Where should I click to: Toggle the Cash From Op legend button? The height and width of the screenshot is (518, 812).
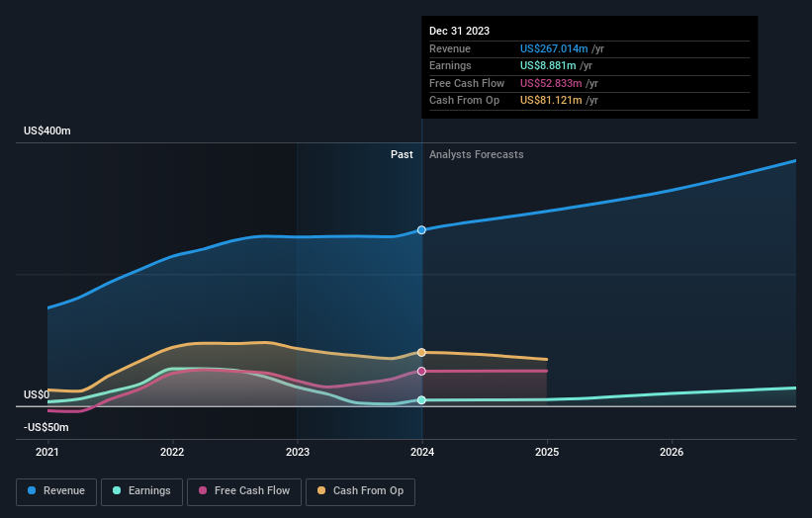coord(360,491)
